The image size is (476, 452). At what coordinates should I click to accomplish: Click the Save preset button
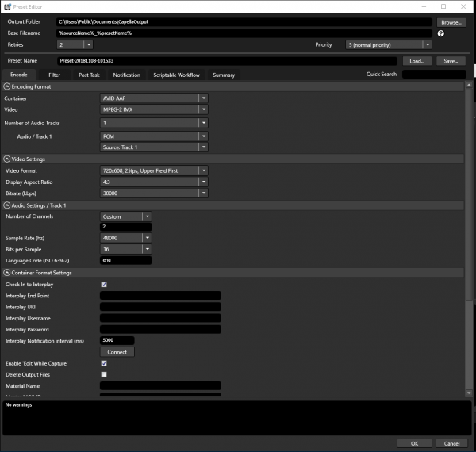[x=451, y=60]
